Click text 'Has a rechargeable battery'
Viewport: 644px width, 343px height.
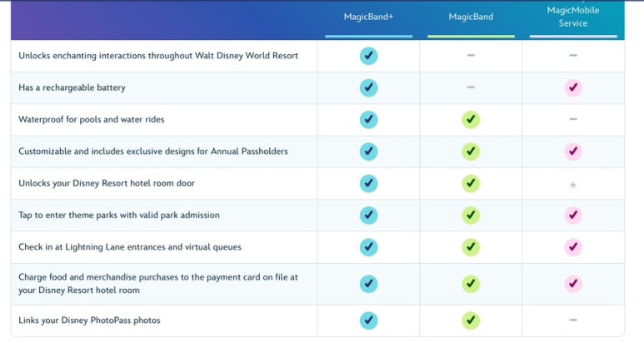click(x=72, y=87)
